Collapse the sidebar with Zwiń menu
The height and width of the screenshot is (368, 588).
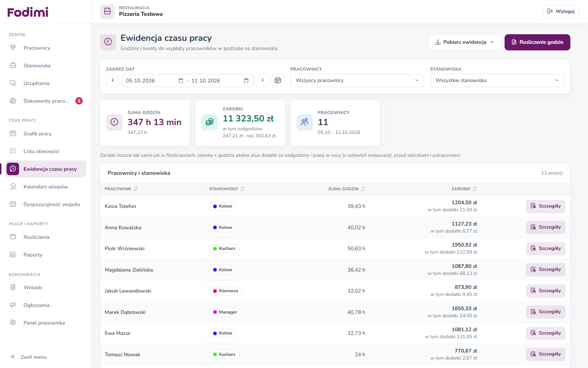coord(29,357)
